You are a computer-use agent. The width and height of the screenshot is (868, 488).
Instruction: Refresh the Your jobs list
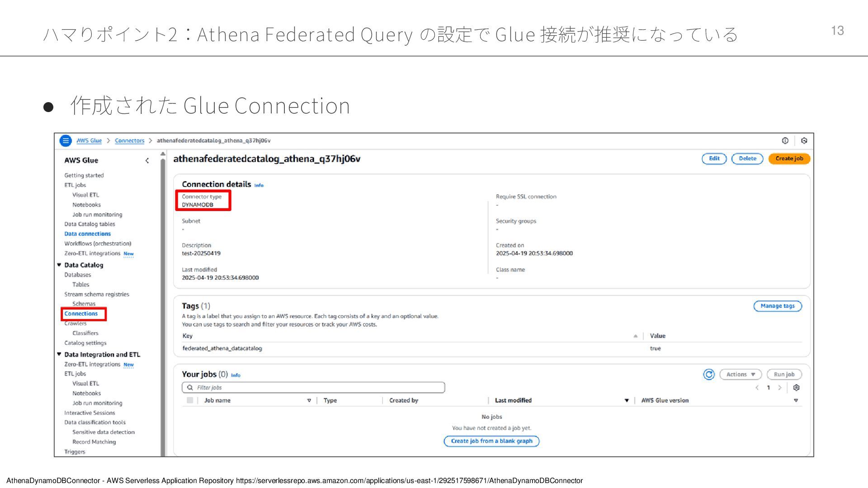click(708, 374)
